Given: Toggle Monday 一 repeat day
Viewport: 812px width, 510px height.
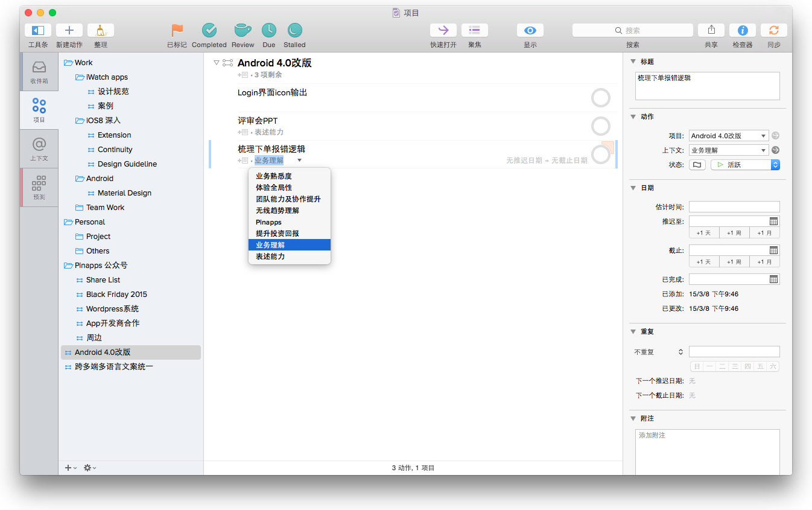Looking at the screenshot, I should coord(710,366).
